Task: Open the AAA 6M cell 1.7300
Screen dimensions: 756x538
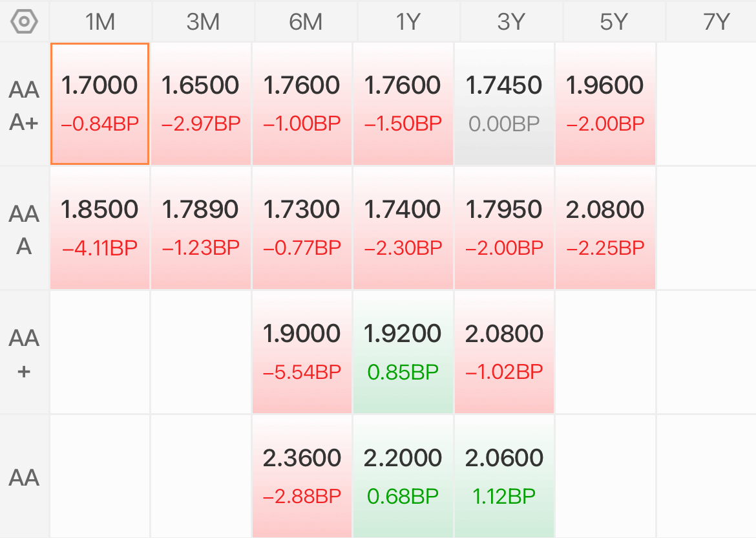Action: (302, 228)
